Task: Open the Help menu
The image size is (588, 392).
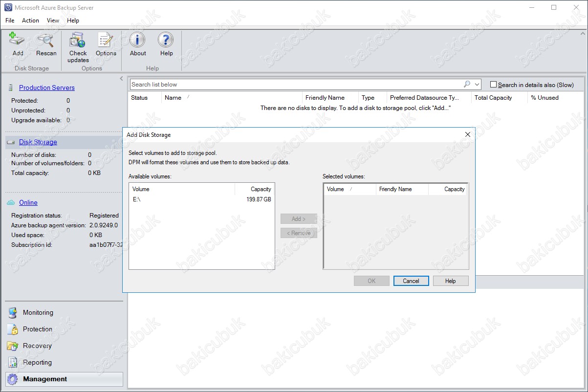Action: (x=73, y=21)
